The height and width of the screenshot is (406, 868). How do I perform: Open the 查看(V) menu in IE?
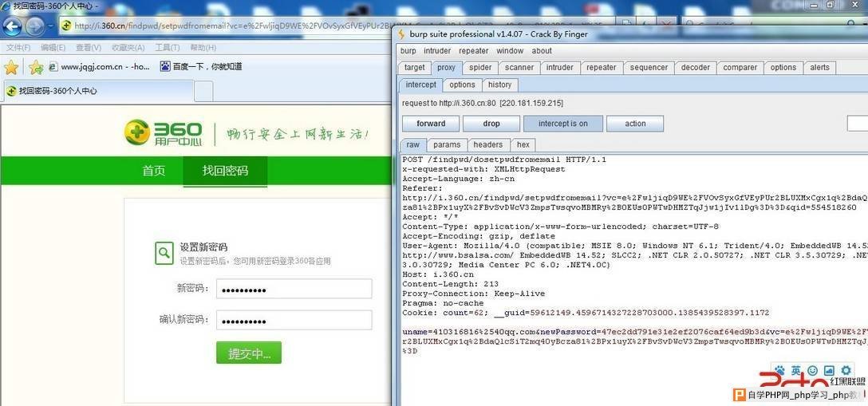tap(89, 48)
